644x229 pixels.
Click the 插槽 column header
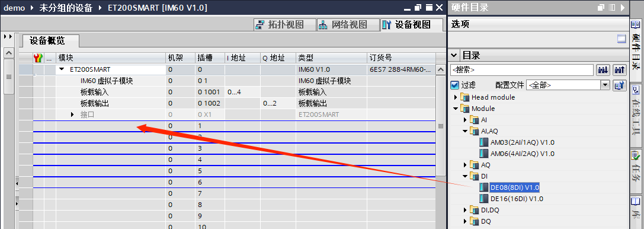point(210,58)
